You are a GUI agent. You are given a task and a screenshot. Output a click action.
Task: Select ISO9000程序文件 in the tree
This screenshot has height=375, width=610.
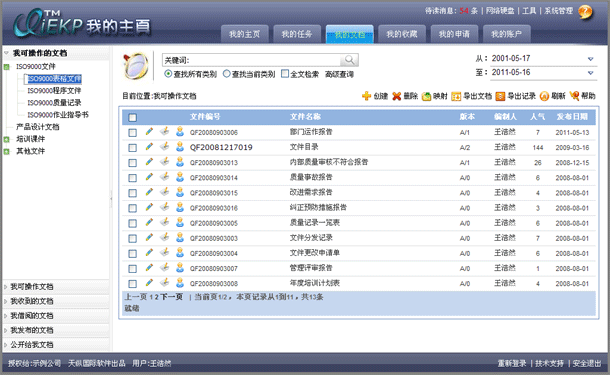pyautogui.click(x=54, y=91)
